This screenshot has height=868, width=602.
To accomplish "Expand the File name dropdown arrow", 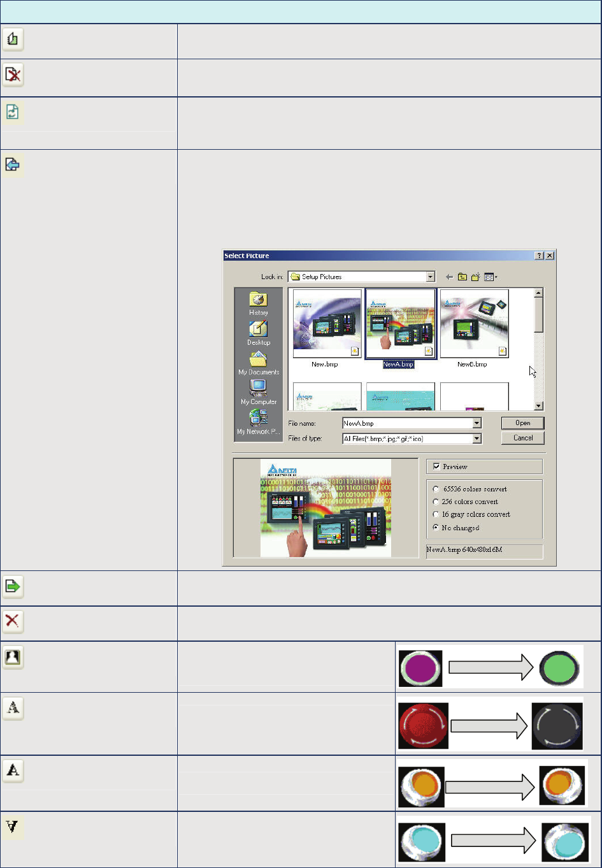I will pos(477,423).
